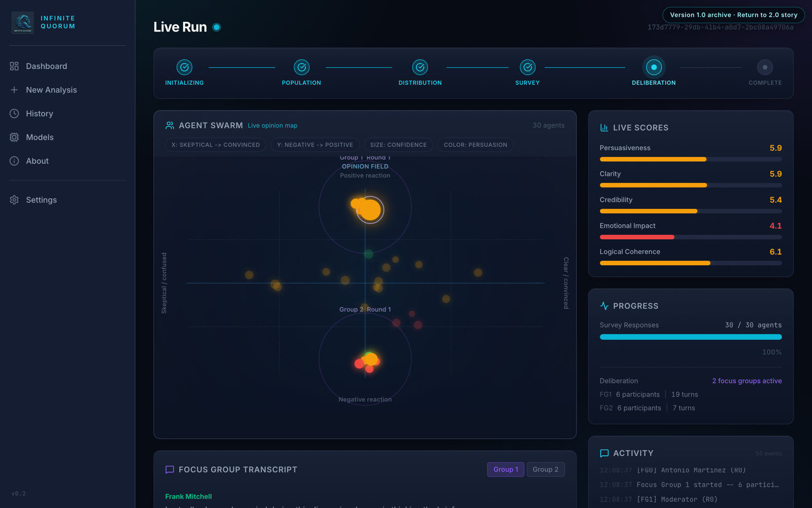
Task: Click the Initializing step check icon
Action: (x=184, y=67)
